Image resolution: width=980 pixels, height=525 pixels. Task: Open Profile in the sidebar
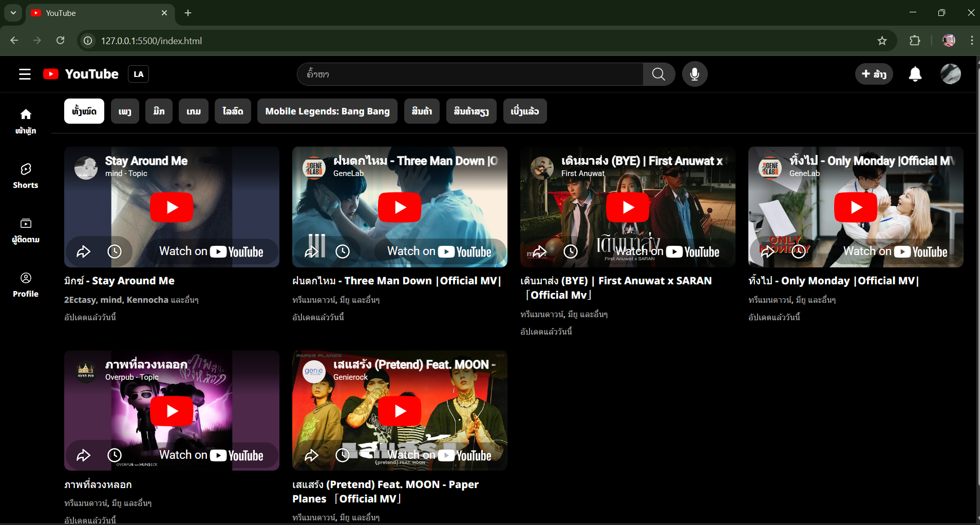pos(26,285)
